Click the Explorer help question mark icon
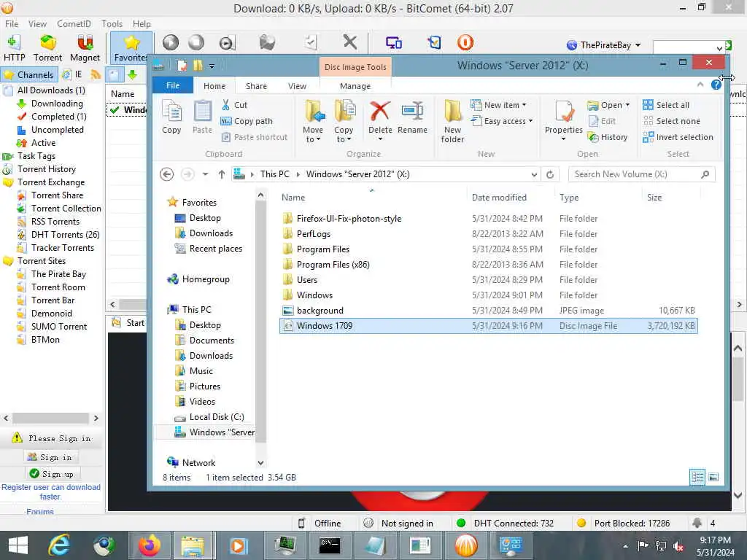This screenshot has width=747, height=560. click(716, 85)
